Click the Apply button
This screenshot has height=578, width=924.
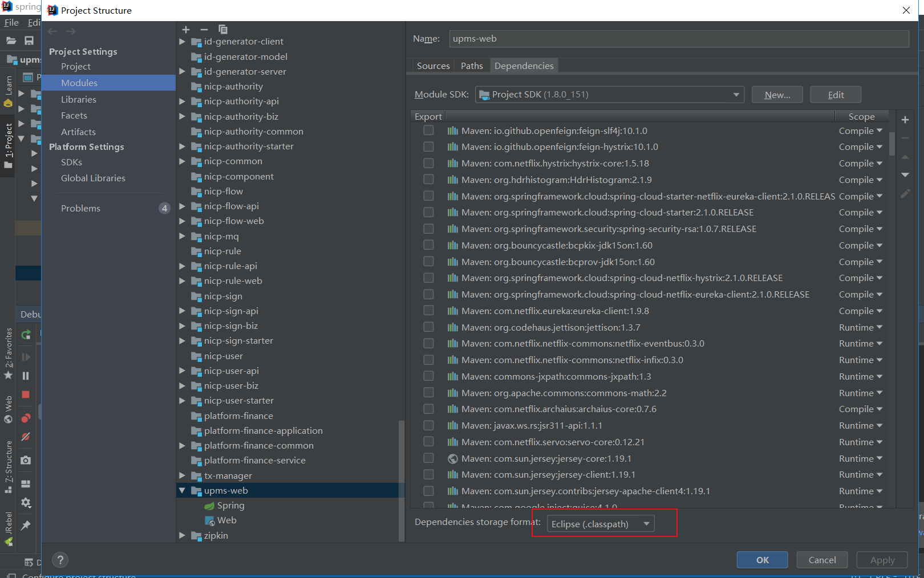882,560
